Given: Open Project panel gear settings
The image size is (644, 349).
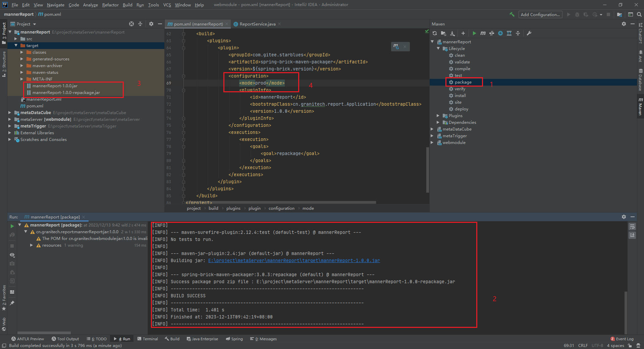Looking at the screenshot, I should click(151, 24).
